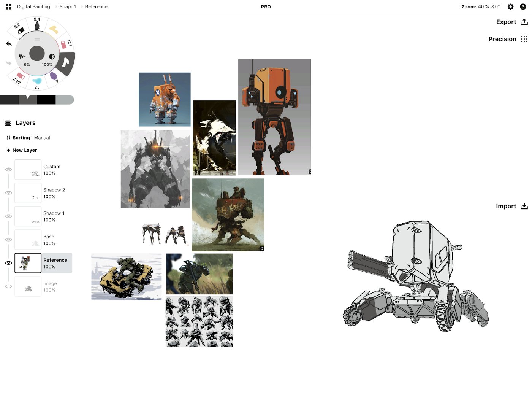
Task: Select the yellow filled stroke tool
Action: [54, 30]
